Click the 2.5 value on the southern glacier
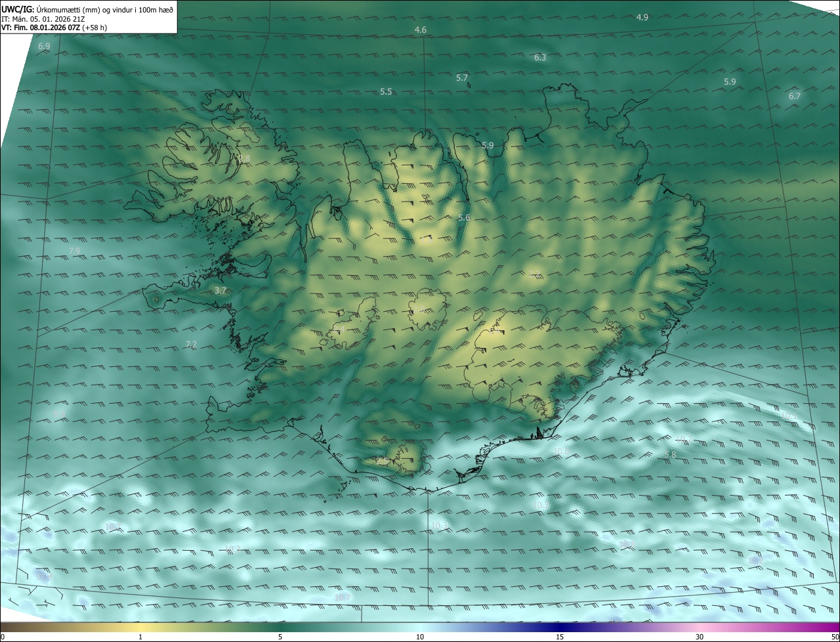The width and height of the screenshot is (840, 642). (x=383, y=461)
